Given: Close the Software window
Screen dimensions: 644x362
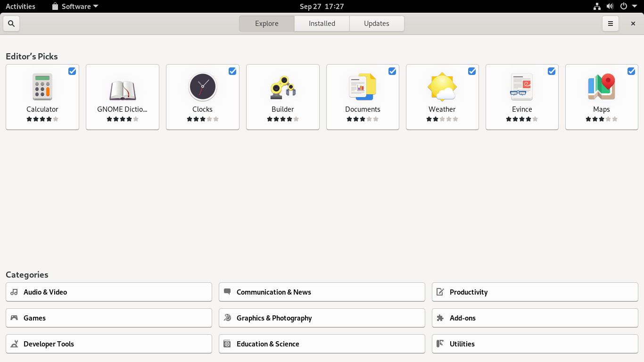Looking at the screenshot, I should [x=633, y=24].
